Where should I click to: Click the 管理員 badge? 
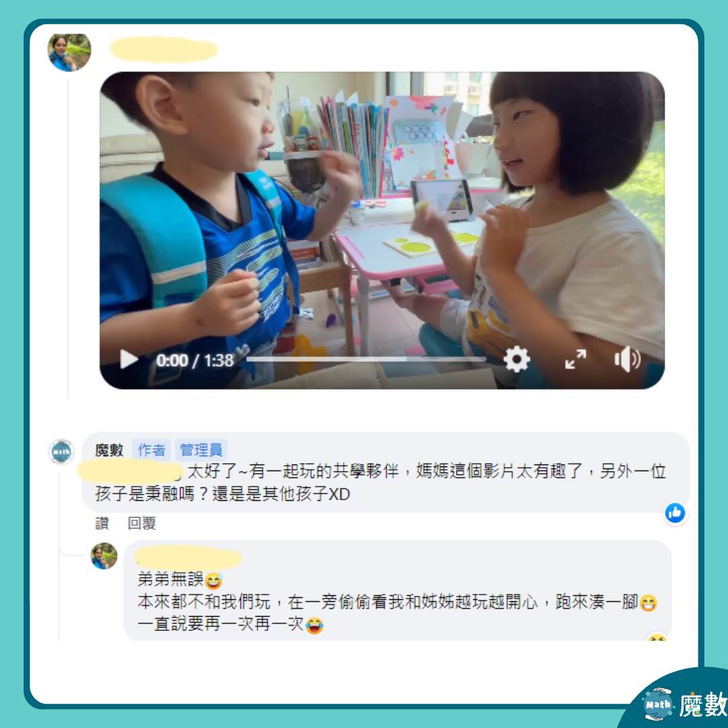pos(201,450)
